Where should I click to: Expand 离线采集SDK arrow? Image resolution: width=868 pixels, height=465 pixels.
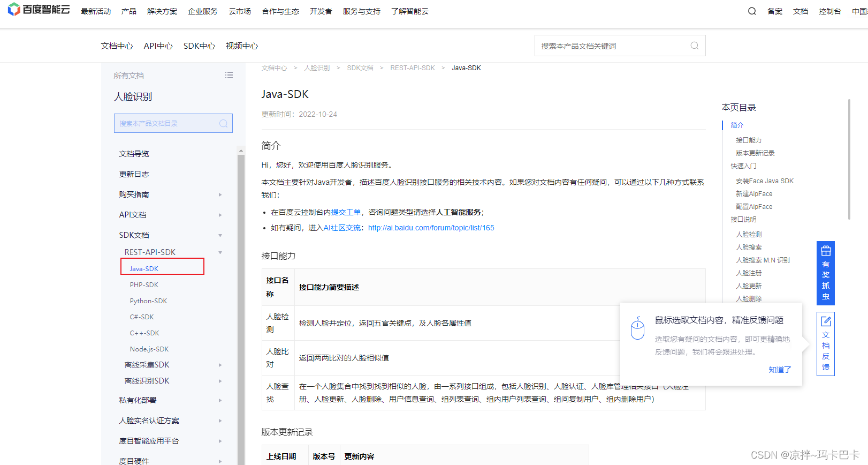[220, 365]
